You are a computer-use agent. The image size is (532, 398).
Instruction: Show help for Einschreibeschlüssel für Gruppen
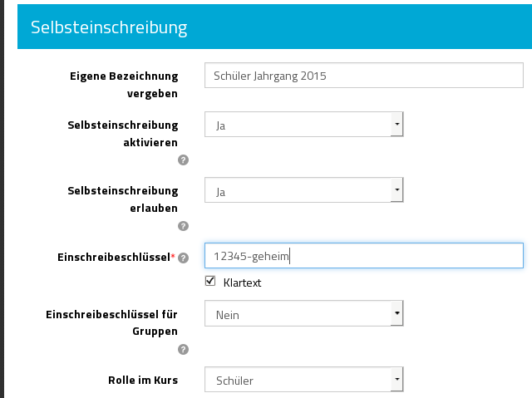click(x=184, y=350)
